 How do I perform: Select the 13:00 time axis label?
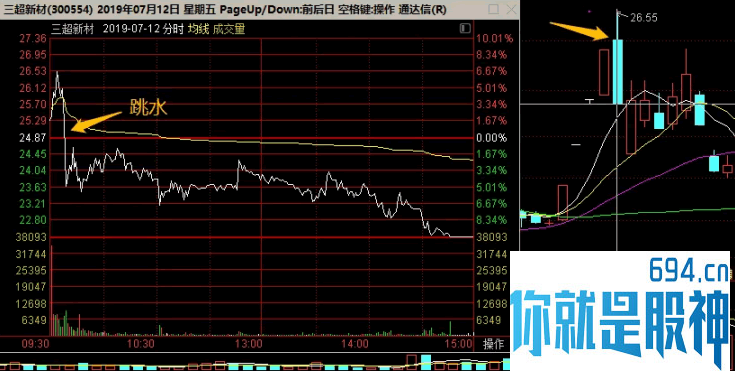pyautogui.click(x=248, y=344)
